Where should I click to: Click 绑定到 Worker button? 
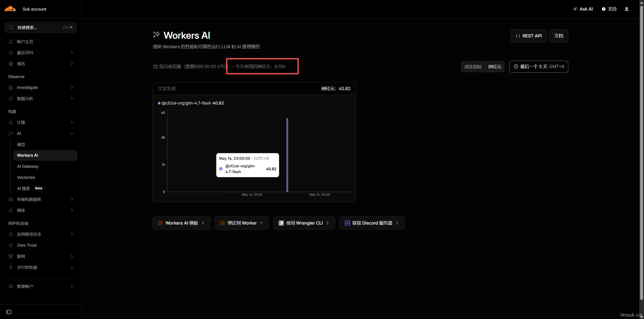tap(242, 223)
